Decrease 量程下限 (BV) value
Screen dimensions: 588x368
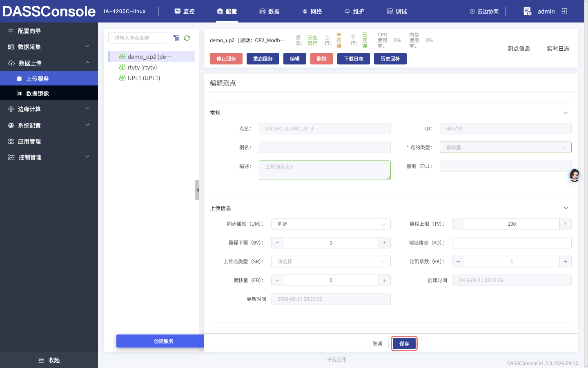click(x=277, y=243)
